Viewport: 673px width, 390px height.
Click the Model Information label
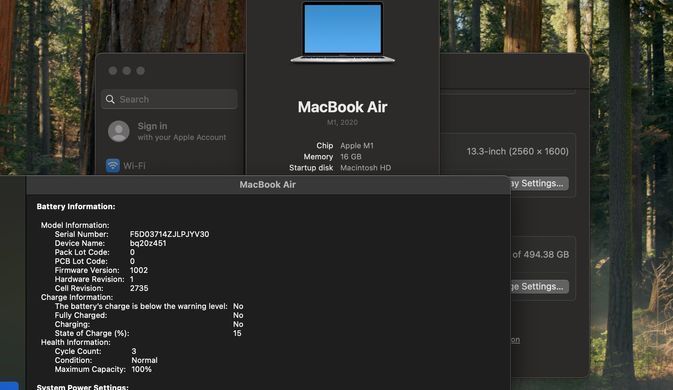[x=75, y=225]
